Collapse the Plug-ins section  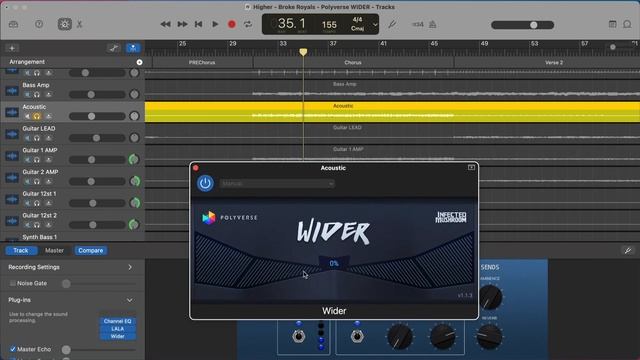tap(129, 300)
